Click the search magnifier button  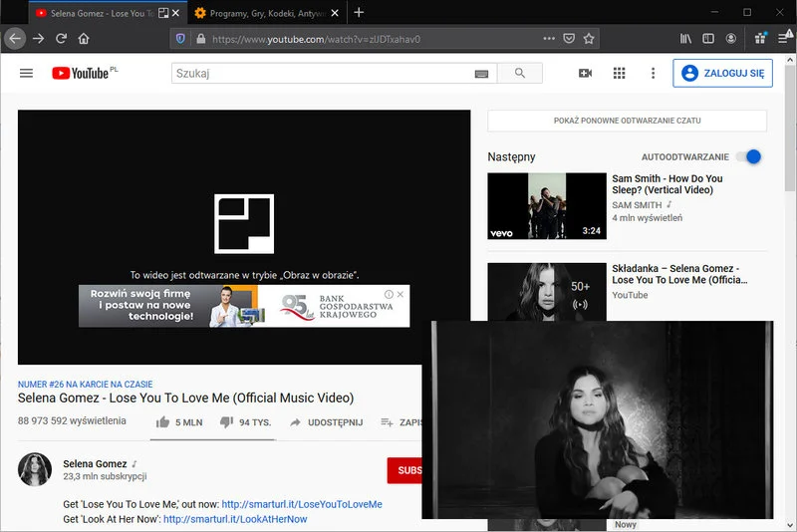[x=519, y=74]
